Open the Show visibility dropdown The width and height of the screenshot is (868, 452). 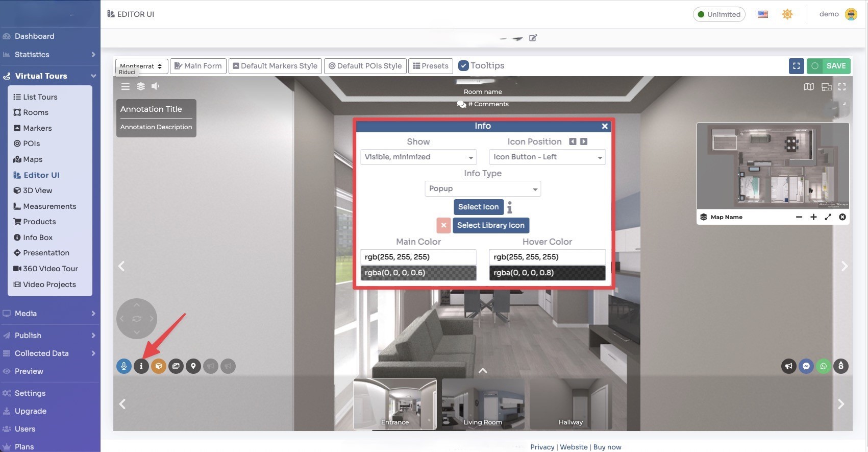(418, 157)
